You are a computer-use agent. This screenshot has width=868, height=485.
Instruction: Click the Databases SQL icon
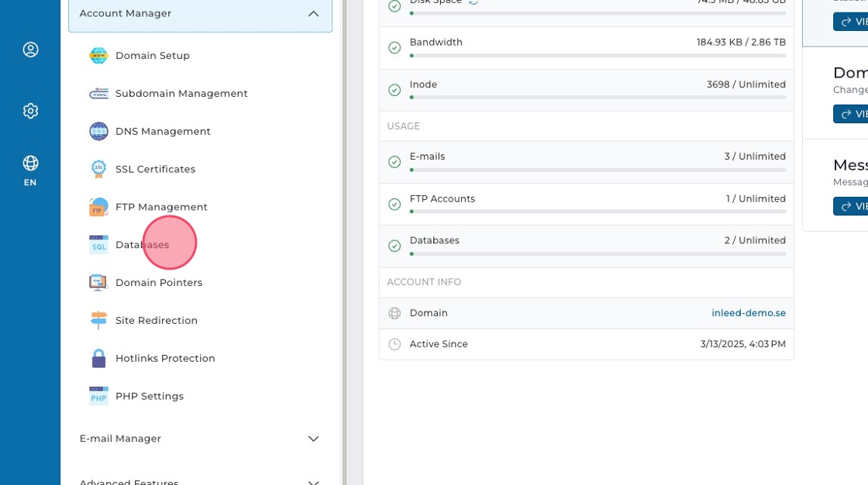tap(98, 245)
